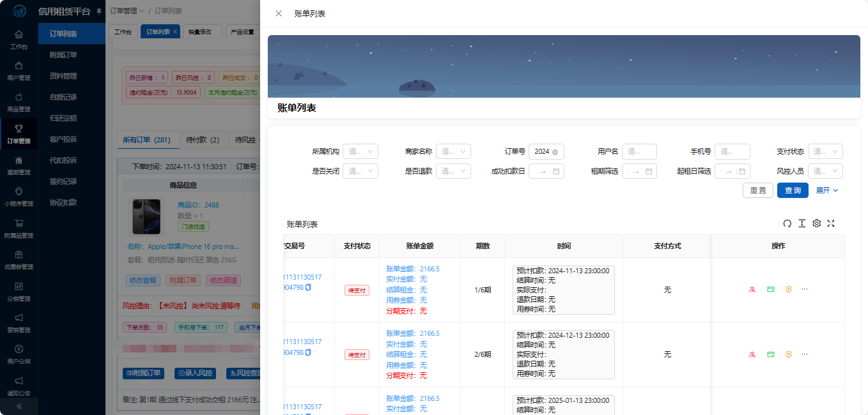Click Alipay icon in the 1/6期 row
868x415 pixels.
752,289
